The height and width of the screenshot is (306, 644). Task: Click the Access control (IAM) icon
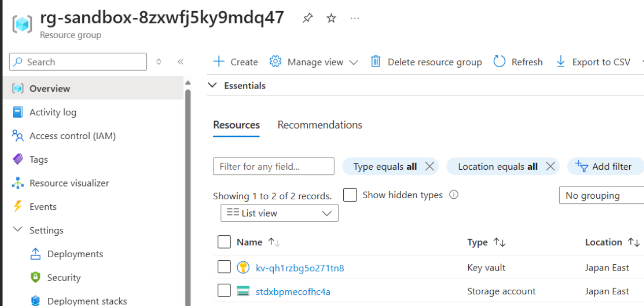point(18,136)
